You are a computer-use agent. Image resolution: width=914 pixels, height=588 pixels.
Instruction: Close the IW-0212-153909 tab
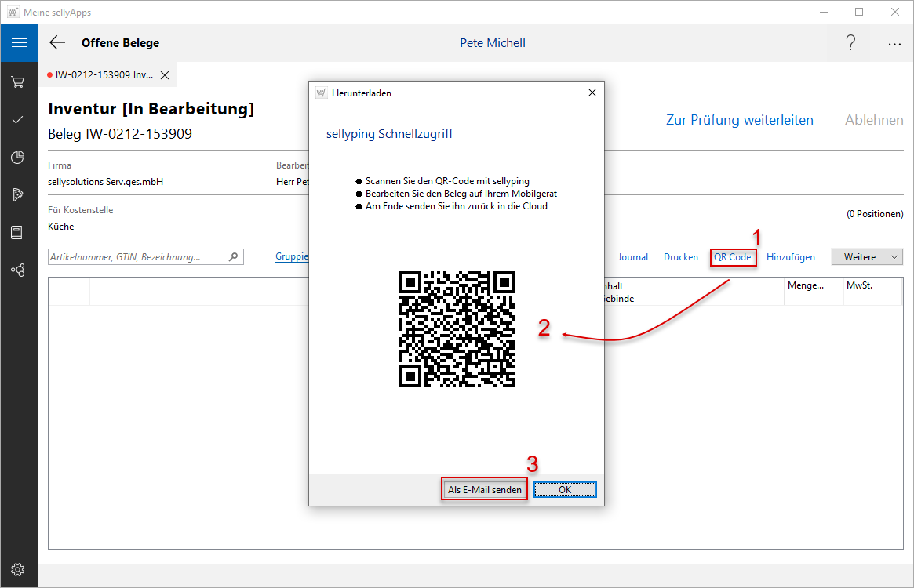(x=165, y=75)
